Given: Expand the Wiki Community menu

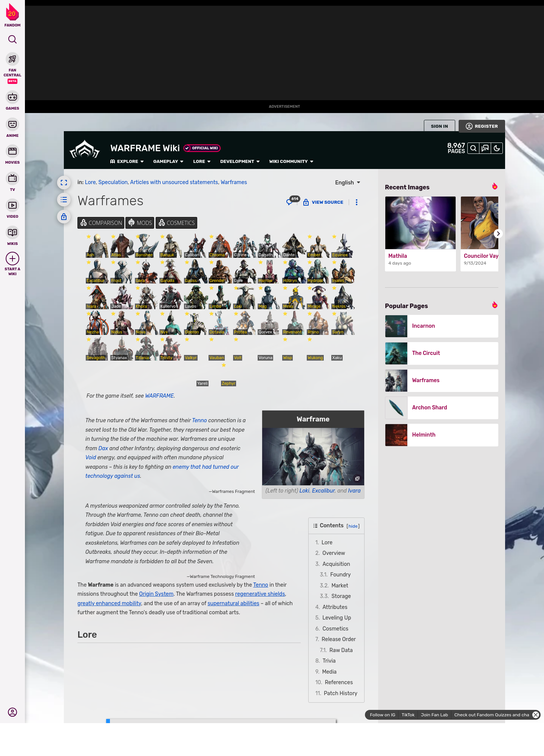Looking at the screenshot, I should coord(291,161).
